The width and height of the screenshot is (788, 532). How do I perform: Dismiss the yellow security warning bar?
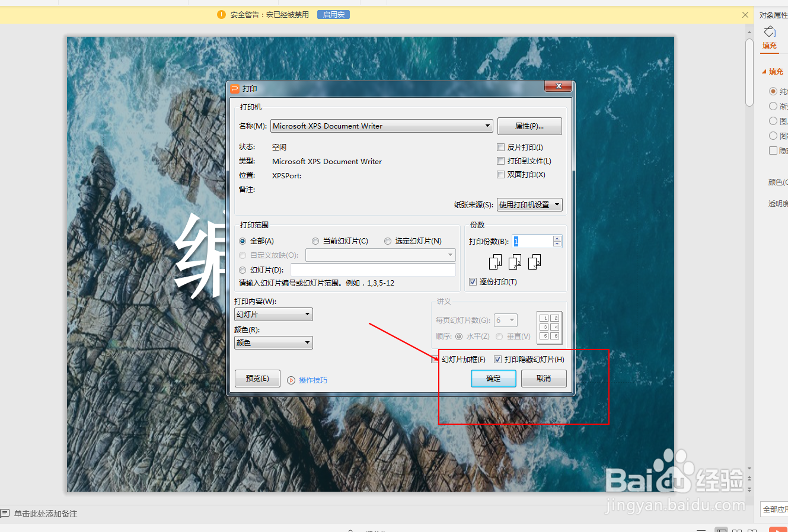pos(745,15)
